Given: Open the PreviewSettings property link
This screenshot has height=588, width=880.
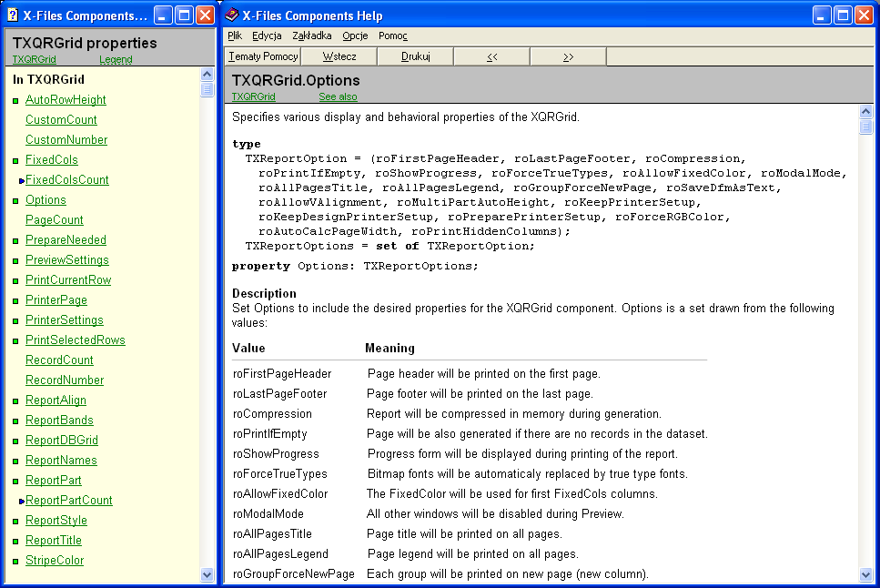Looking at the screenshot, I should [66, 260].
